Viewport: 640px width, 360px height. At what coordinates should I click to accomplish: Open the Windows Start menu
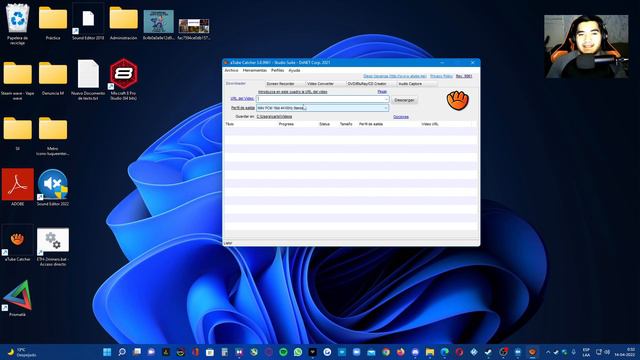coord(107,352)
